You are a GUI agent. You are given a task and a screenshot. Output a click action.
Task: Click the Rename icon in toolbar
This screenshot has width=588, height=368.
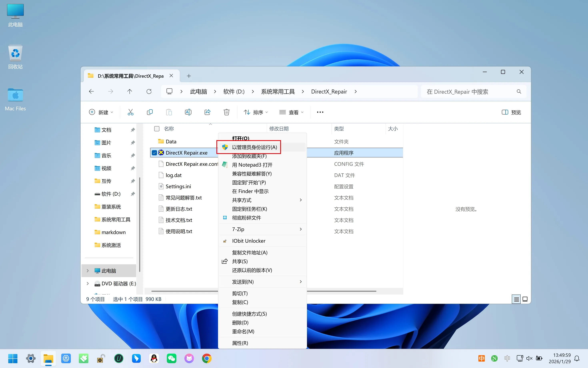(188, 112)
